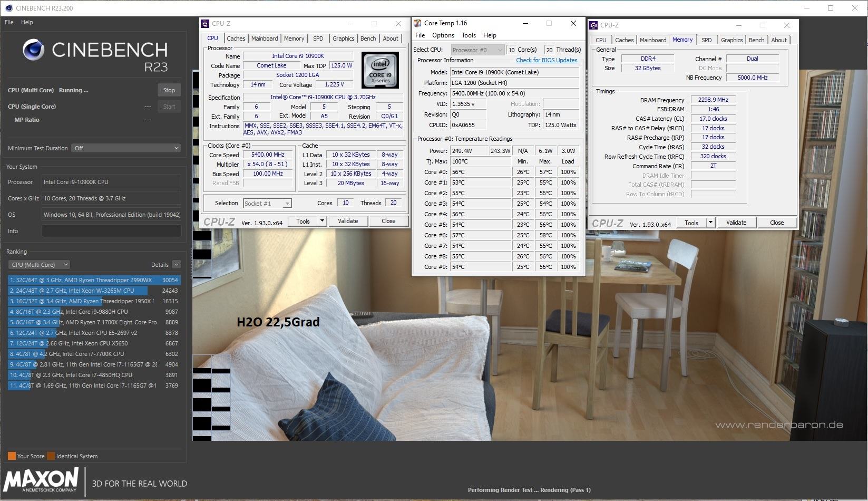Click the Core Temp title bar icon
This screenshot has height=501, width=868.
click(417, 23)
